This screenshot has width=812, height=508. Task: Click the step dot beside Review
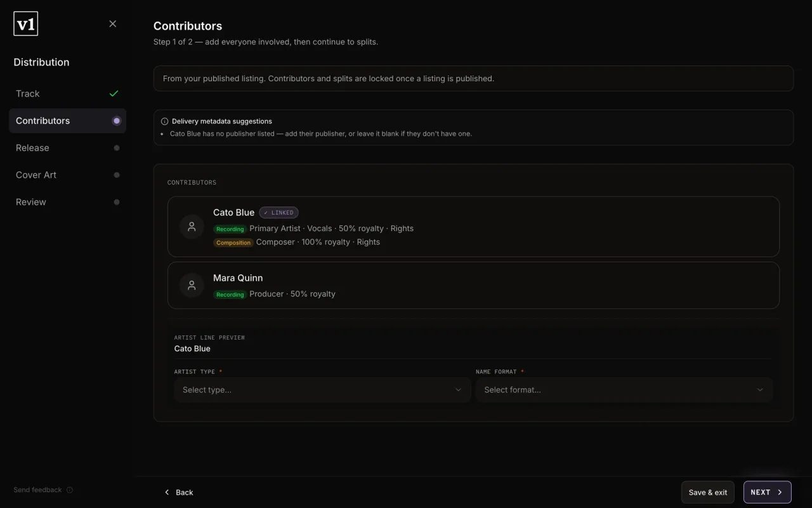[x=116, y=202]
